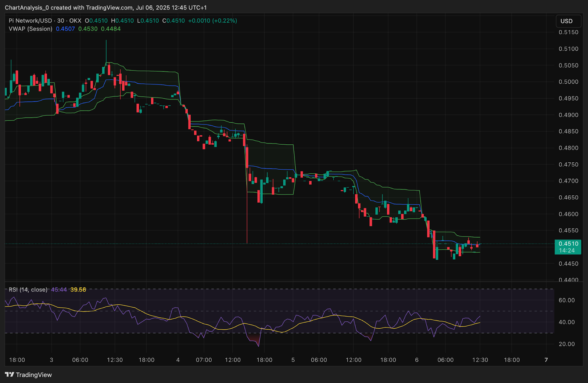
Task: Click the 07:00 time axis label
Action: click(204, 360)
